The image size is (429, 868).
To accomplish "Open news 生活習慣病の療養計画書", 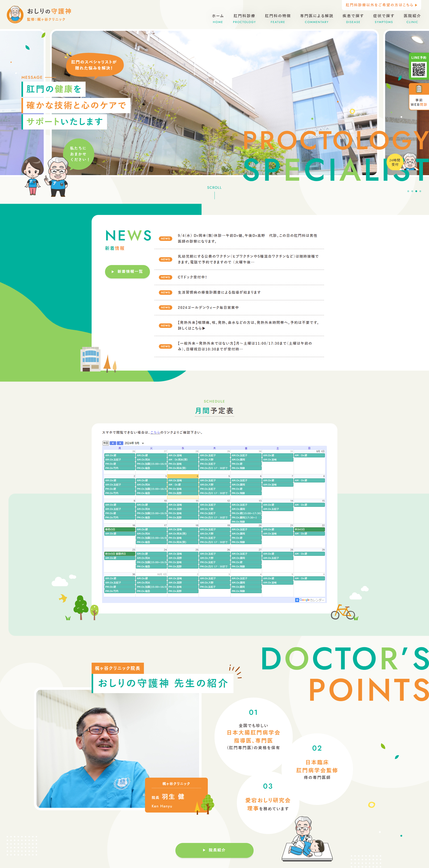I will coord(239,293).
